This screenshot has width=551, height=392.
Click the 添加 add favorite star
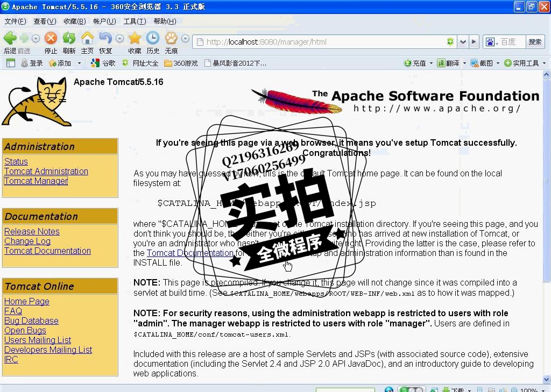pos(53,63)
